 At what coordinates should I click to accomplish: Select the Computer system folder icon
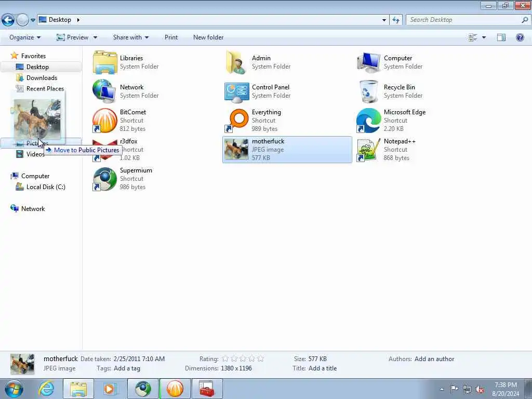(x=369, y=62)
